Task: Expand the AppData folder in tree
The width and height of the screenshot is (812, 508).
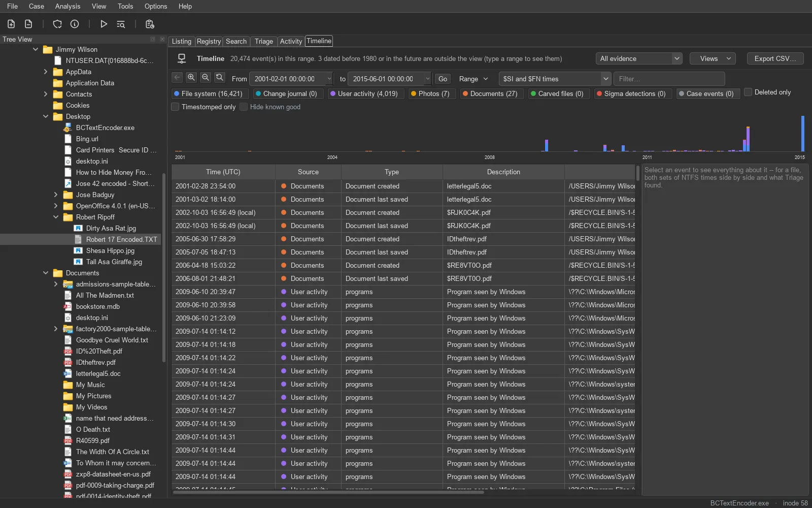Action: tap(46, 72)
